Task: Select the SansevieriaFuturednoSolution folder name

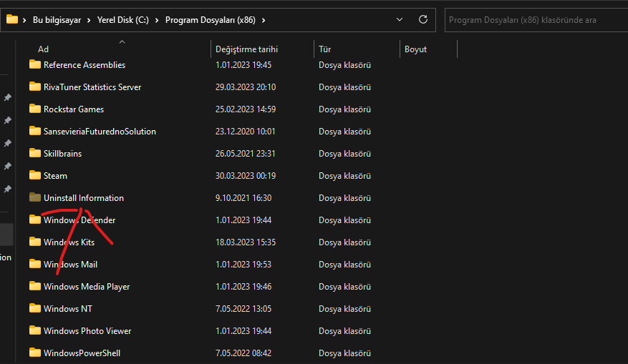Action: (100, 131)
